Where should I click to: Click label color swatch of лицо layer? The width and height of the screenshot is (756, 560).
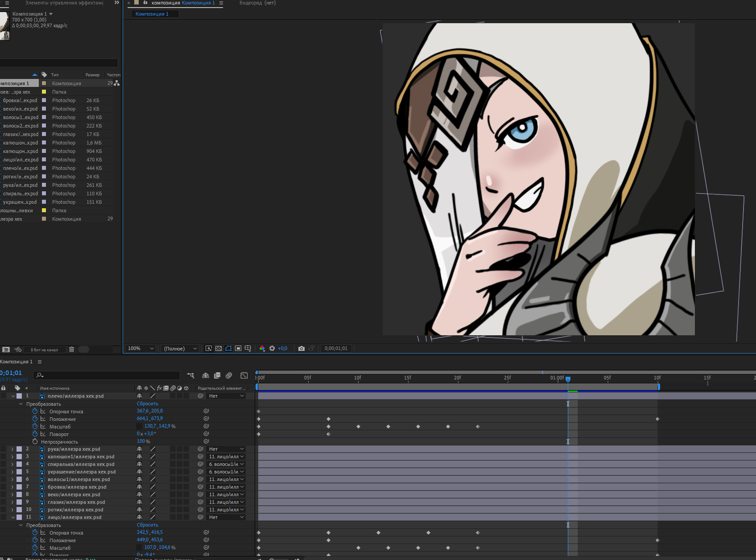pos(19,517)
